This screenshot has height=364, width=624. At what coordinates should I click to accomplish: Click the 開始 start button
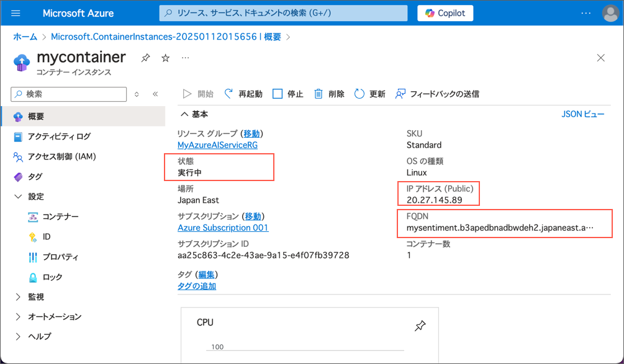tap(198, 94)
